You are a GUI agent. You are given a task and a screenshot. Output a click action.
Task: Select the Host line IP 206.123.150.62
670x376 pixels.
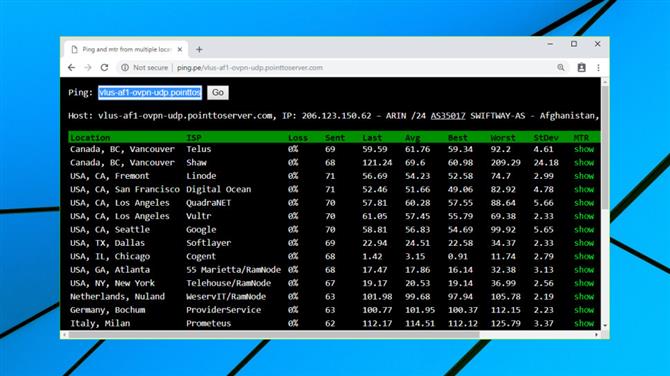tap(336, 115)
